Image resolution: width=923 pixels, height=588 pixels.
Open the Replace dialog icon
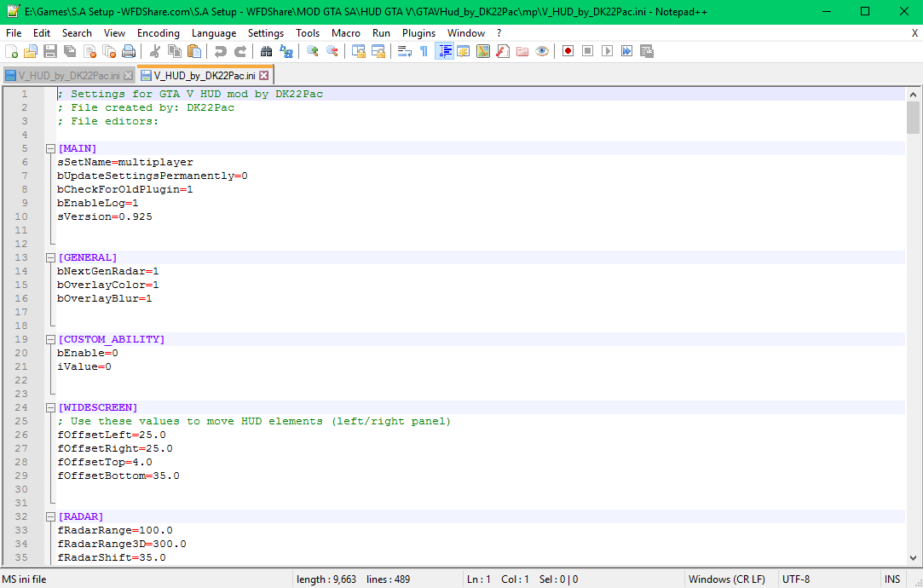point(286,51)
